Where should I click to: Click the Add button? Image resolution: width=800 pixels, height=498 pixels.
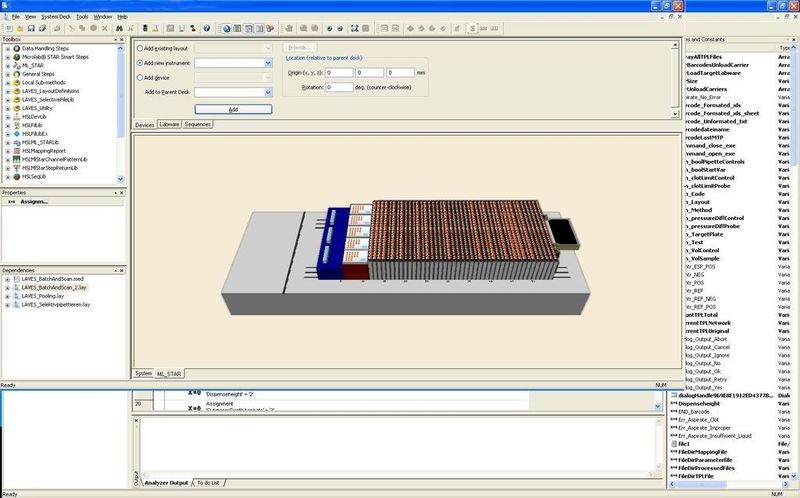pos(233,109)
